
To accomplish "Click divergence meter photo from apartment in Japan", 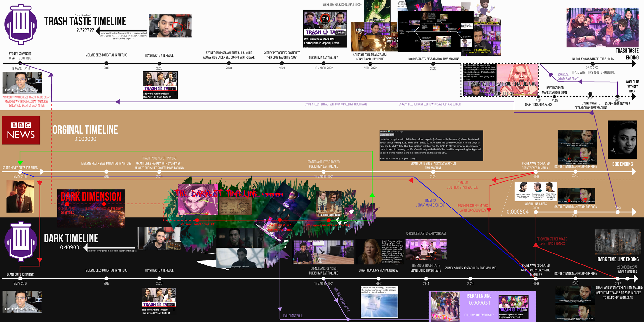I will [x=159, y=239].
